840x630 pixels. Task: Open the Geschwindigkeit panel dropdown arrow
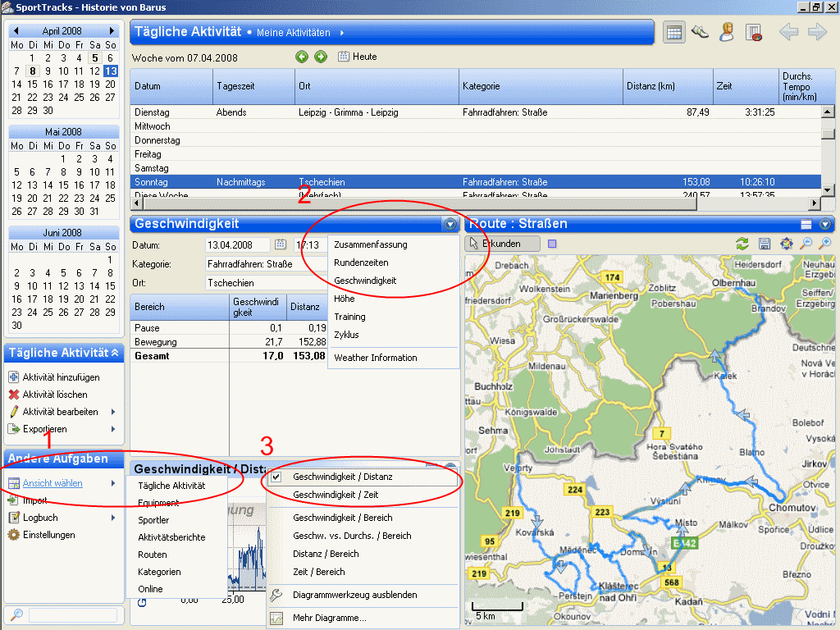tap(449, 224)
